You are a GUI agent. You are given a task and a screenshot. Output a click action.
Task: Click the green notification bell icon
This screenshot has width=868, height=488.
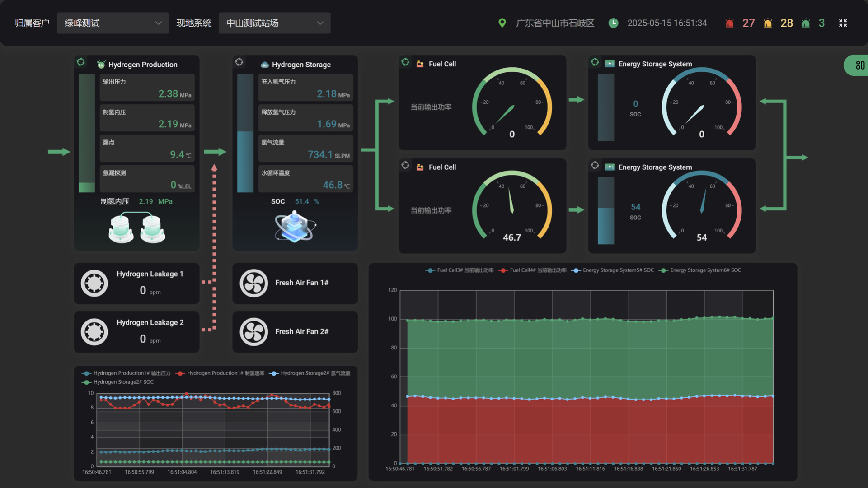806,23
